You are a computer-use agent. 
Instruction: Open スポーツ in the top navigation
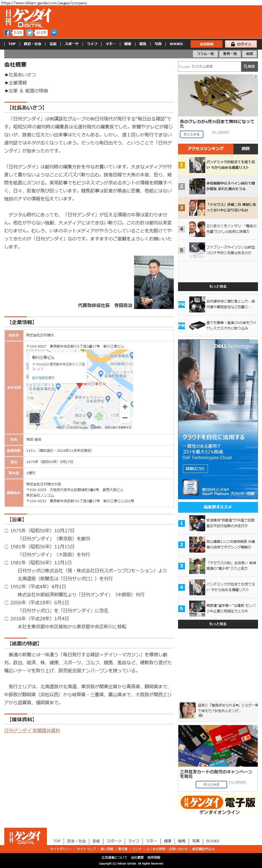(72, 44)
